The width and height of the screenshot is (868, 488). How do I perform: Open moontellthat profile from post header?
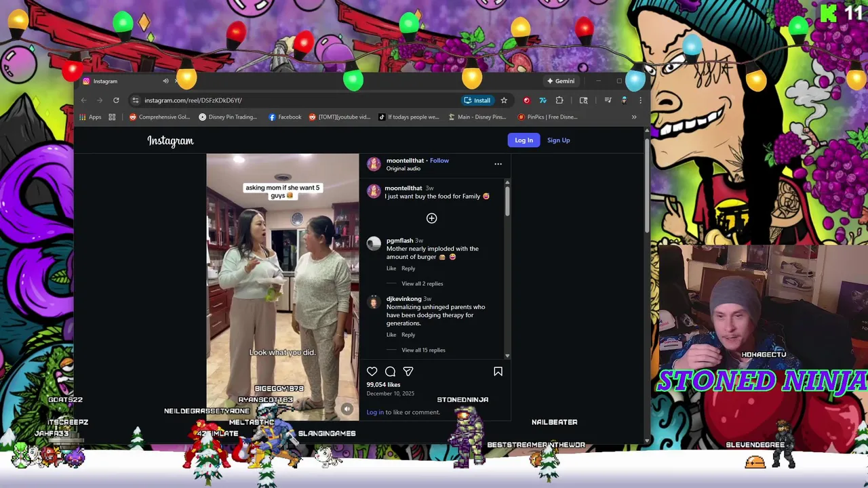click(405, 161)
